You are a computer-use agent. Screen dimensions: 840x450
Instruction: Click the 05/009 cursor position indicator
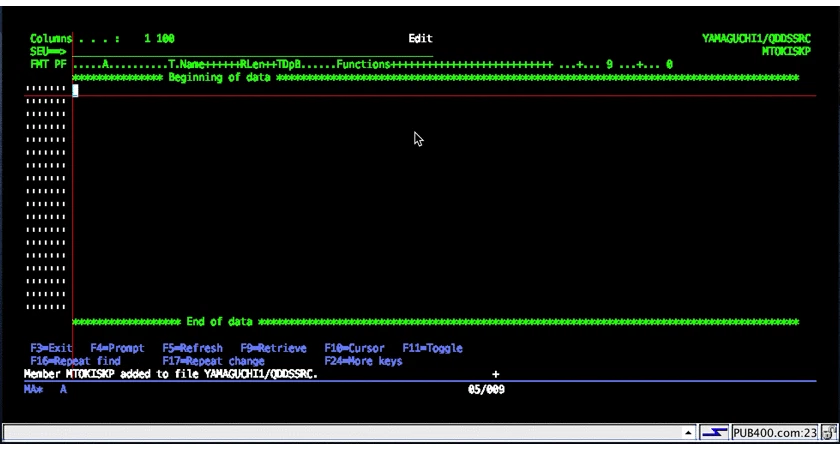(x=486, y=389)
